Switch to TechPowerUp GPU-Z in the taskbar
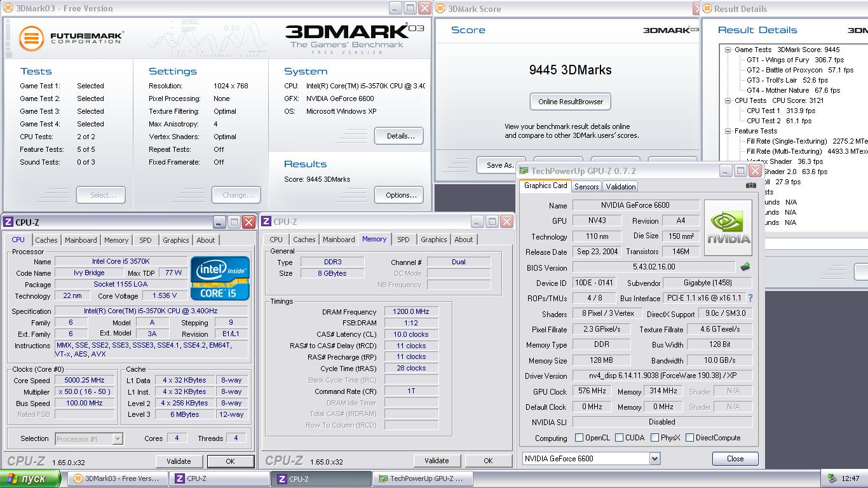The height and width of the screenshot is (488, 868). click(423, 478)
